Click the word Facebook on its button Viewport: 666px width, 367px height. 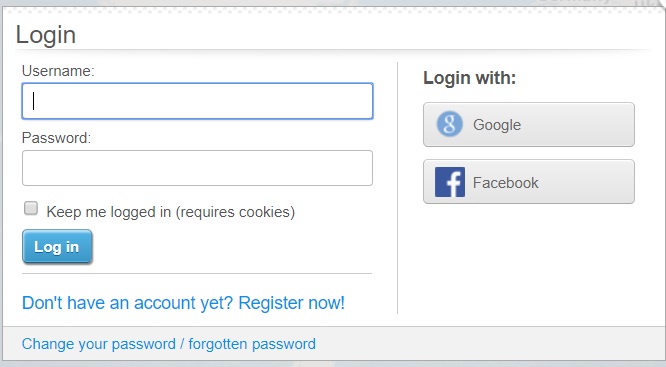tap(505, 183)
